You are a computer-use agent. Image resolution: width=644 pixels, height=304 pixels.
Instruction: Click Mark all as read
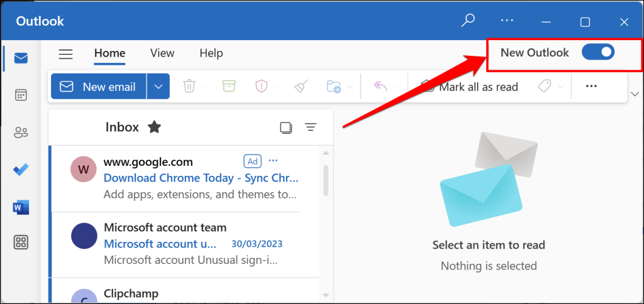pyautogui.click(x=470, y=87)
